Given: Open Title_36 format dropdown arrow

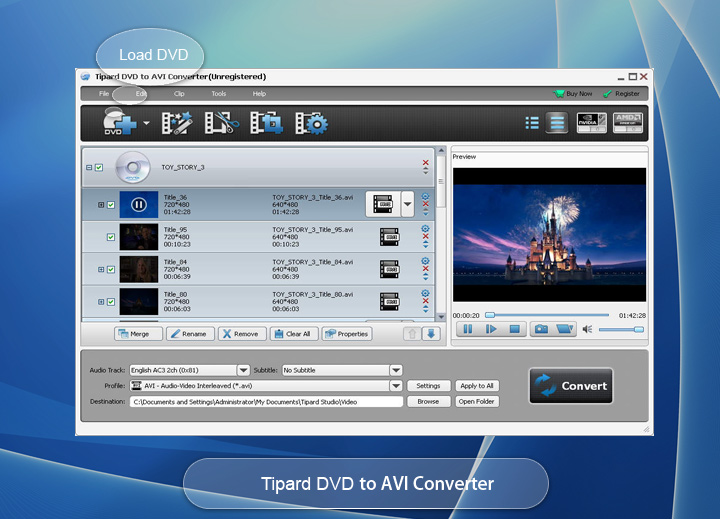Looking at the screenshot, I should click(407, 204).
